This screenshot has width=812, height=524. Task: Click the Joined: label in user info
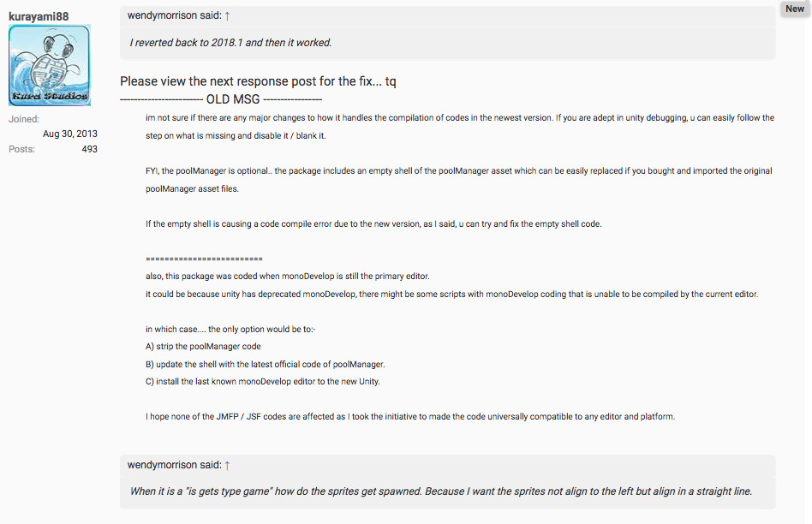click(x=24, y=119)
